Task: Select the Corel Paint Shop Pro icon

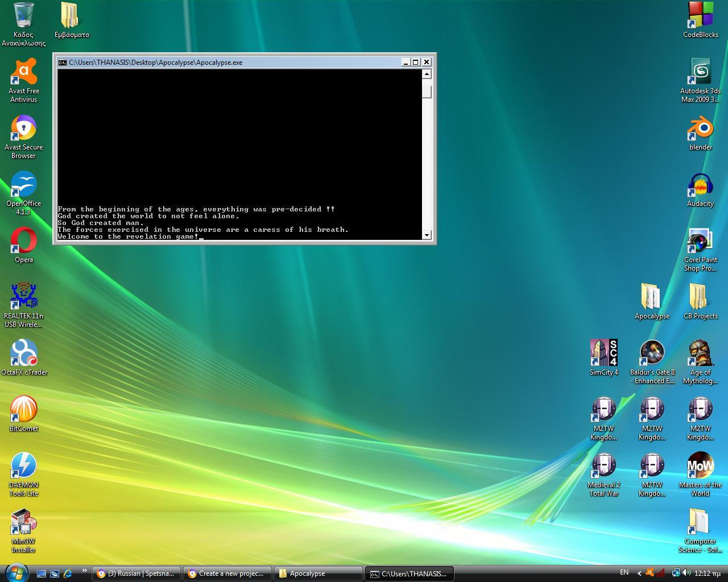Action: (x=700, y=249)
